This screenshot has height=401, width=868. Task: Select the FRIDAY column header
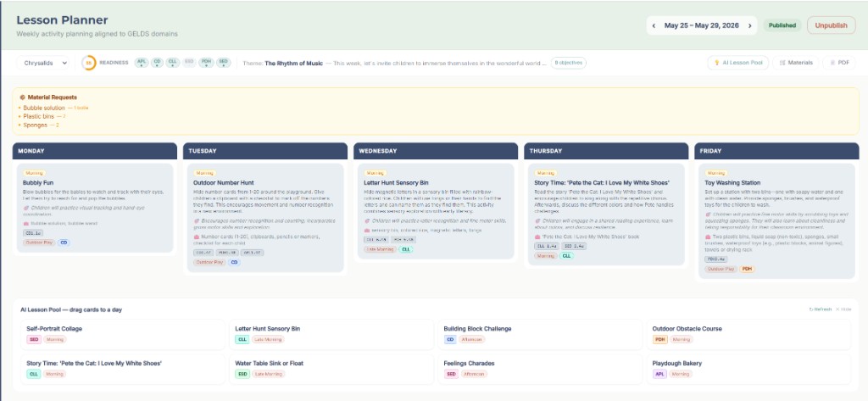pyautogui.click(x=776, y=151)
